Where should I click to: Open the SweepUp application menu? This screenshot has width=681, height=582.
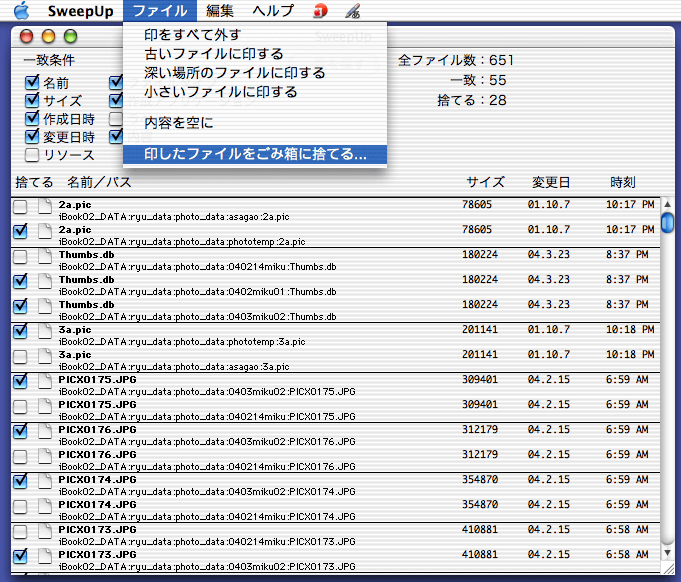click(80, 11)
